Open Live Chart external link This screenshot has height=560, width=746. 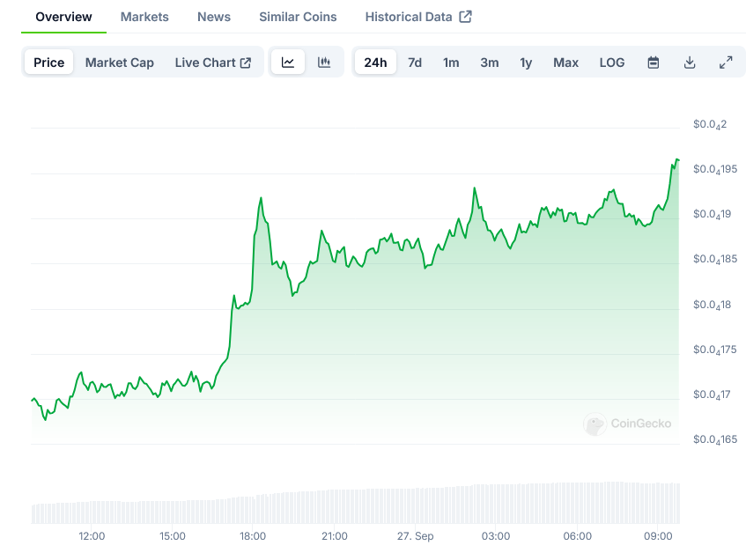[213, 63]
